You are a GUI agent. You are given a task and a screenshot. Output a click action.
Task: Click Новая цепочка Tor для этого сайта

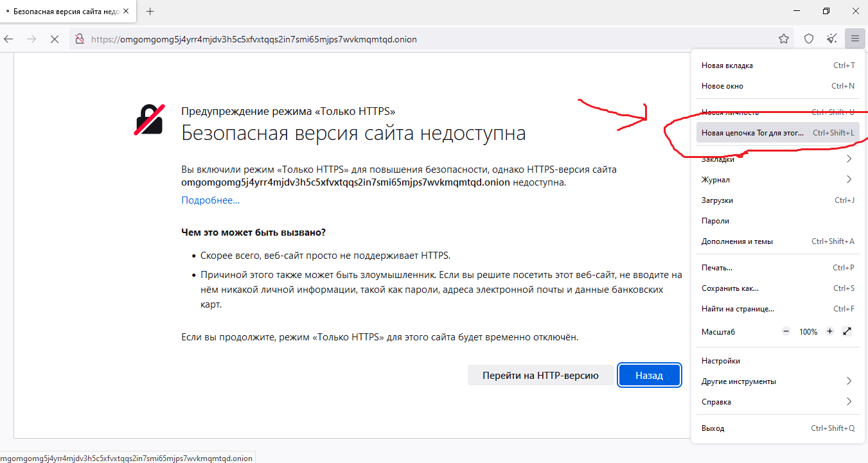[777, 133]
